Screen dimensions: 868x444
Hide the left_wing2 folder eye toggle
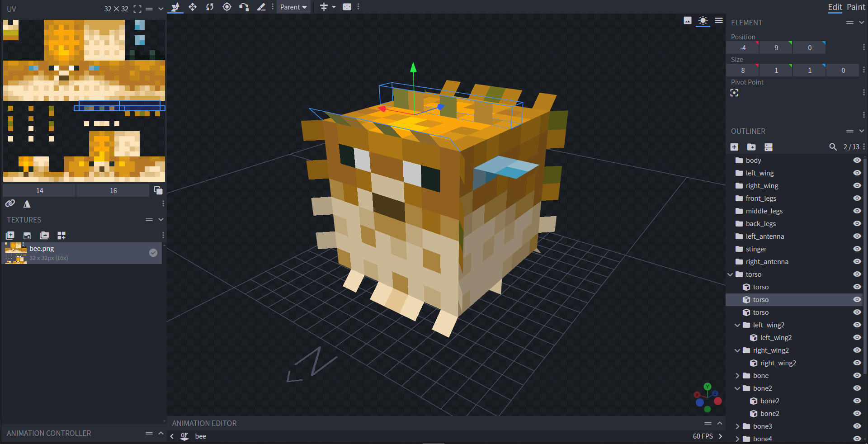click(x=857, y=325)
